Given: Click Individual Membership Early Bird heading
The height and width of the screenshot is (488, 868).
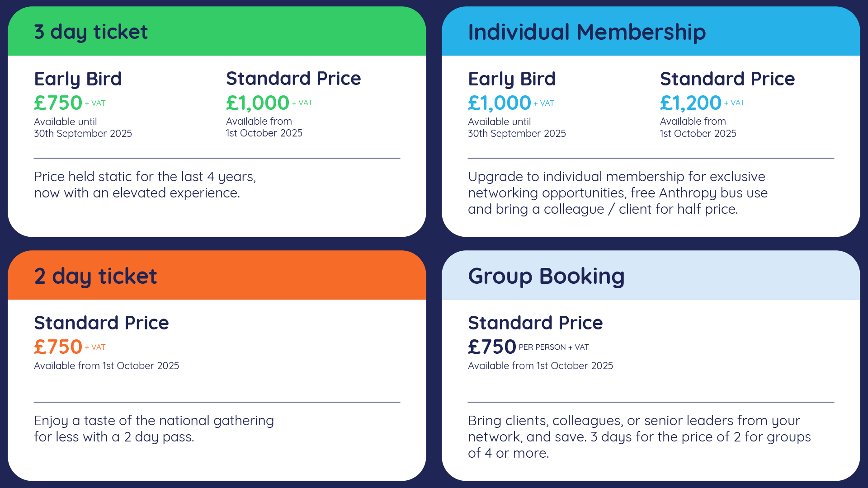Looking at the screenshot, I should coord(512,79).
